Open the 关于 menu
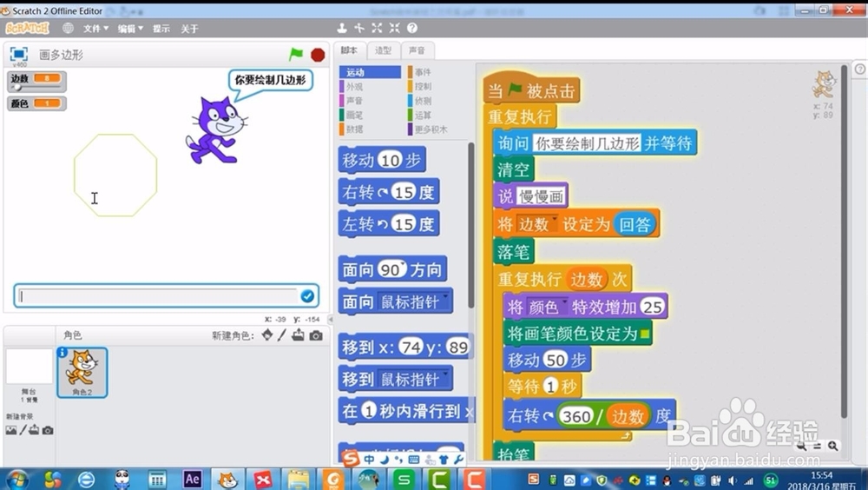Image resolution: width=868 pixels, height=490 pixels. 189,29
